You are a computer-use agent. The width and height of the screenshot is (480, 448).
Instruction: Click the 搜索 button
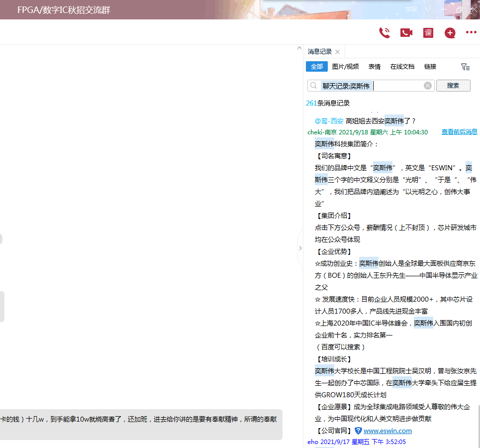pos(453,86)
